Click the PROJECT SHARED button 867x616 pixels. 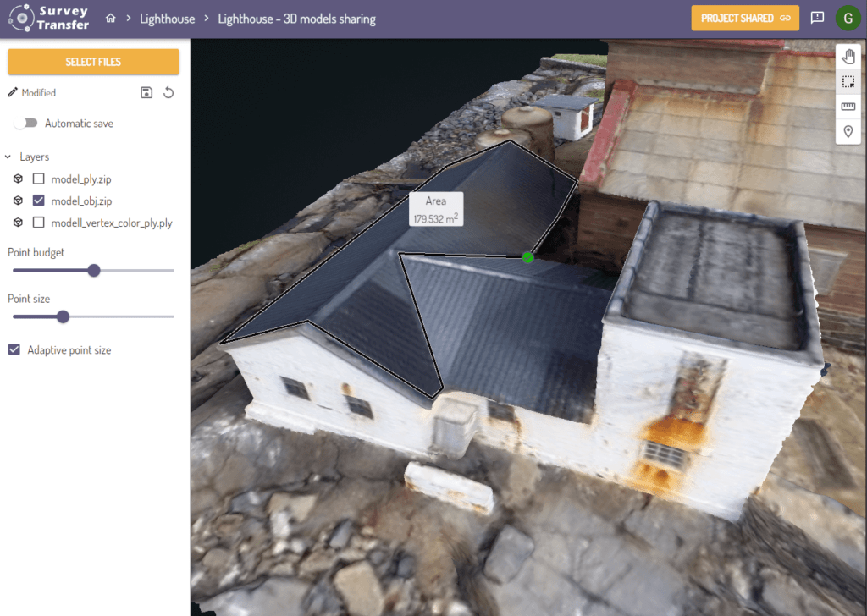click(744, 18)
